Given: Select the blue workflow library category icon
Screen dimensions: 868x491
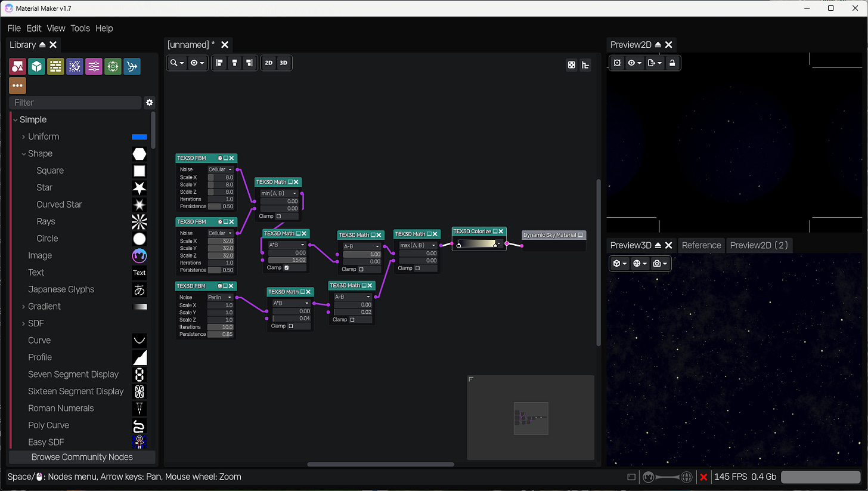Looking at the screenshot, I should point(132,66).
